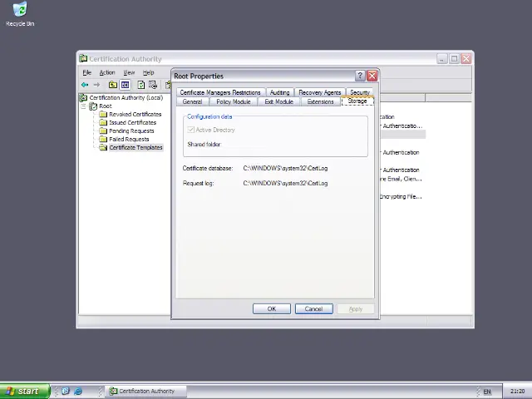This screenshot has height=399, width=532.
Task: Click the Revoked Certificates folder icon
Action: tap(103, 114)
